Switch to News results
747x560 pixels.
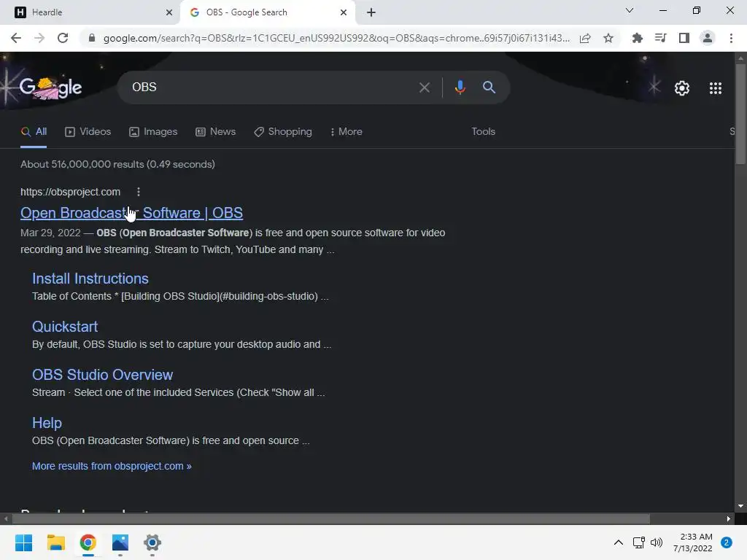click(215, 132)
